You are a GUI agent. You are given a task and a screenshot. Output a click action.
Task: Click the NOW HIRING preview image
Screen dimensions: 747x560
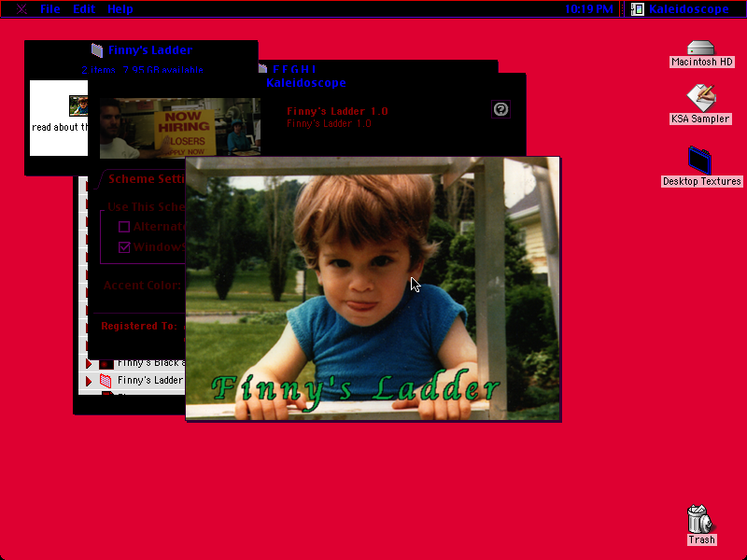pos(180,128)
